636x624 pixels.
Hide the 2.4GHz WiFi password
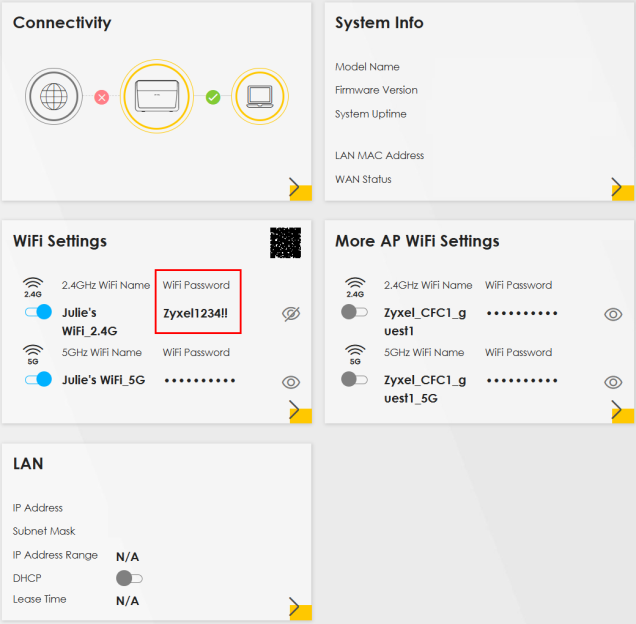(x=291, y=314)
